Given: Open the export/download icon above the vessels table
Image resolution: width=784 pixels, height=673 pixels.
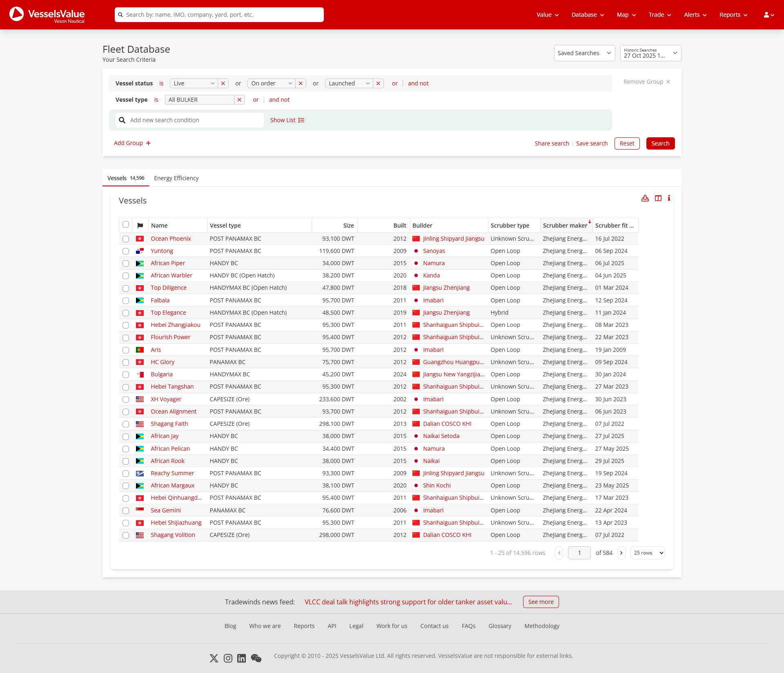Looking at the screenshot, I should tap(645, 198).
